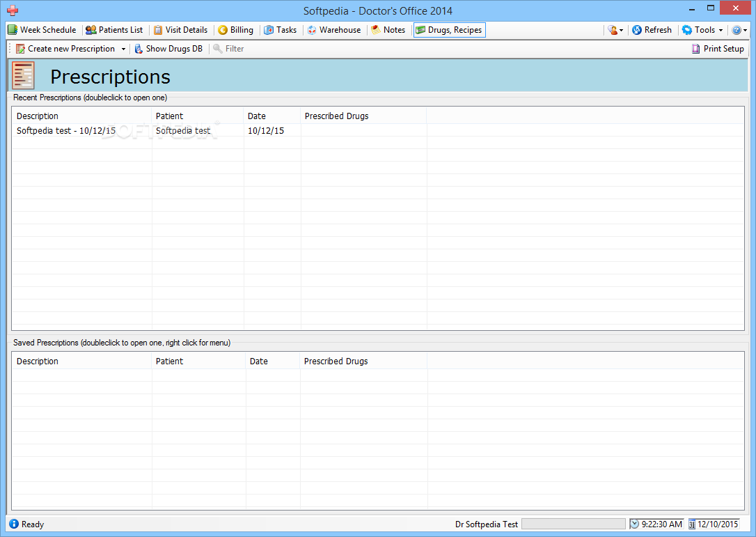Sort recent prescriptions by Description column
Viewport: 756px width, 537px height.
(82, 116)
